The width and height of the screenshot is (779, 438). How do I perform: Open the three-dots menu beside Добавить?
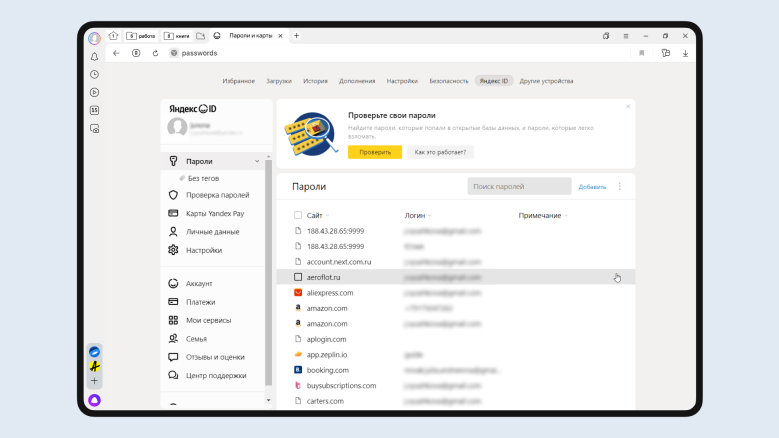click(x=619, y=186)
